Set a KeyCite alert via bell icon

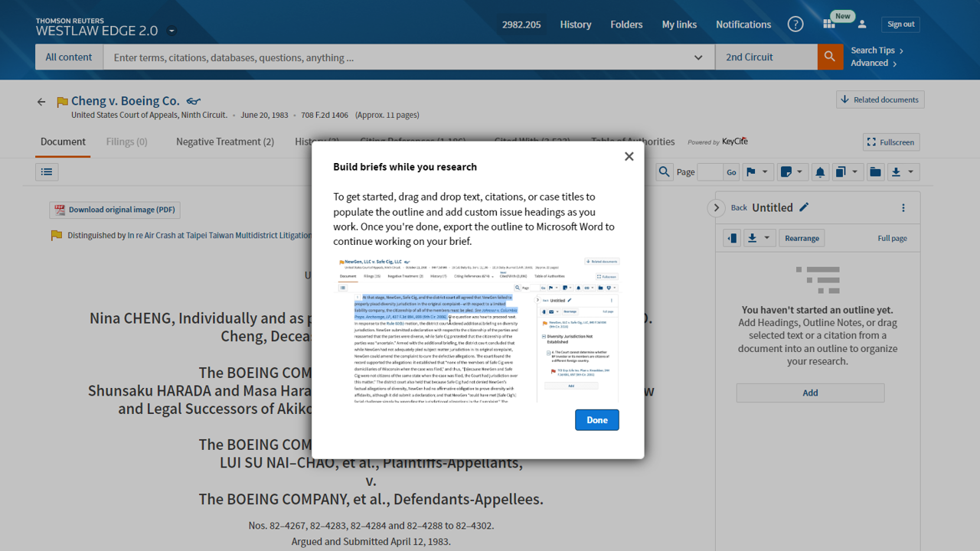820,171
